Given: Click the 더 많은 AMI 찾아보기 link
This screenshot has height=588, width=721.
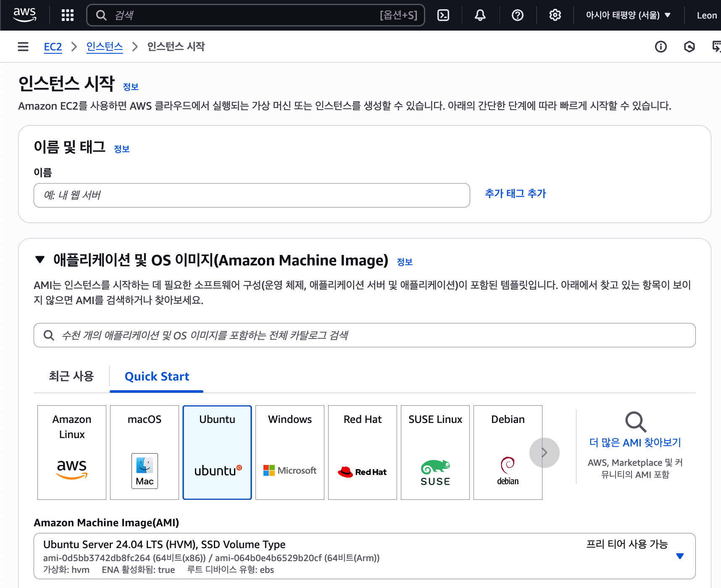Looking at the screenshot, I should click(635, 442).
